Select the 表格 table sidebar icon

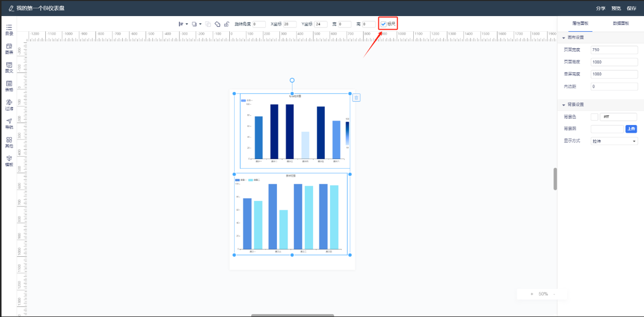(9, 86)
